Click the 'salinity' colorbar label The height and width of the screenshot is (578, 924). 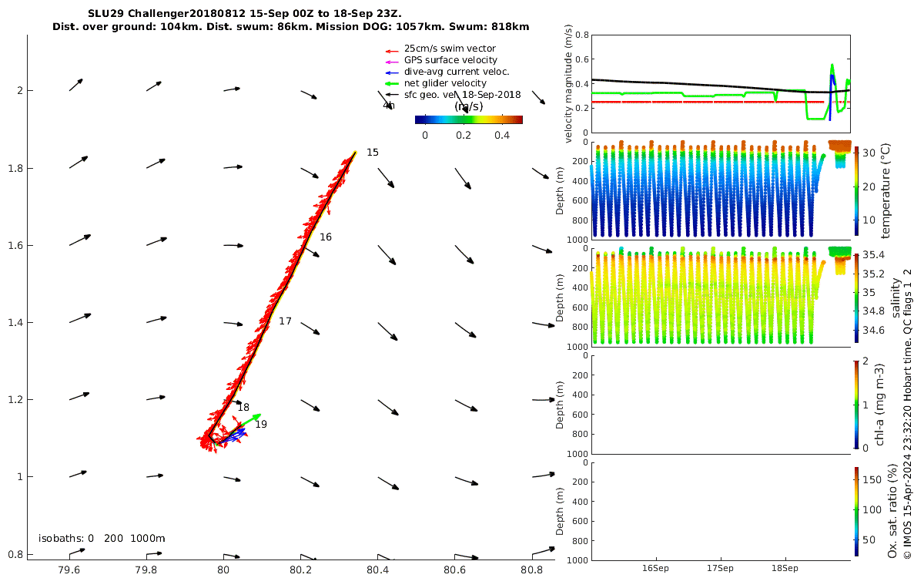coord(896,298)
